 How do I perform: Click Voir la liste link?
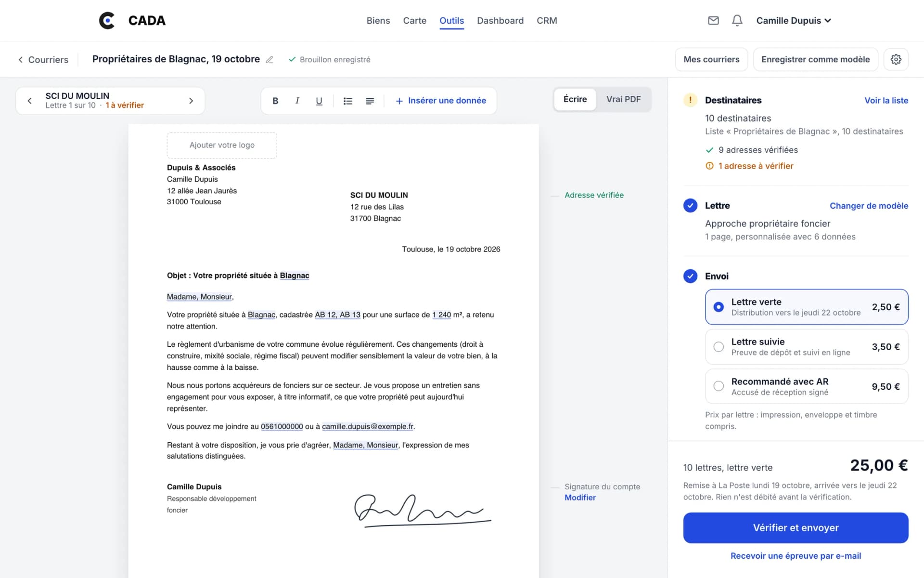886,101
